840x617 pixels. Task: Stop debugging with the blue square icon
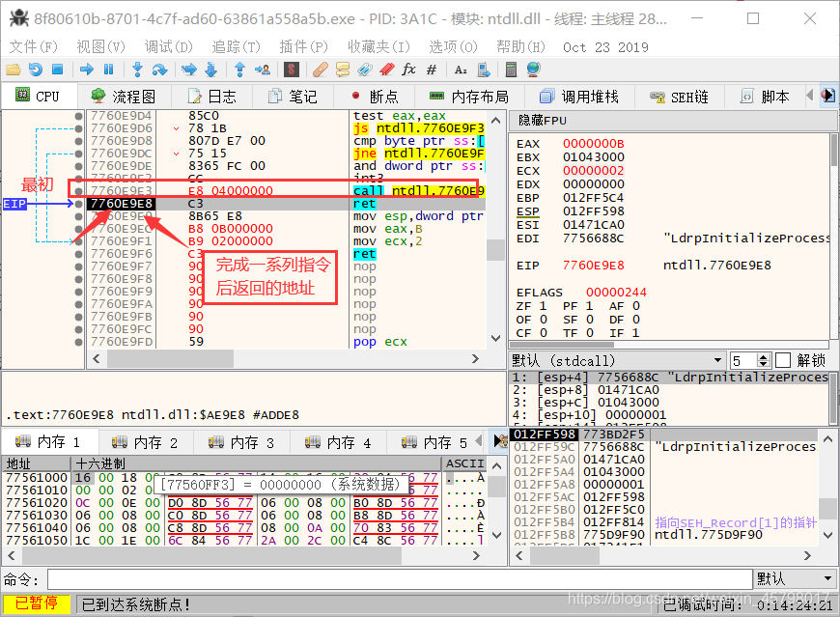click(57, 70)
